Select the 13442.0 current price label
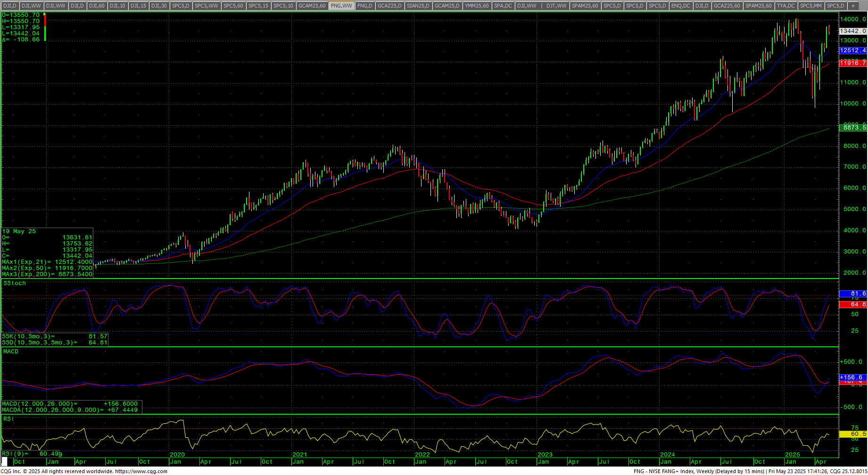Image resolution: width=868 pixels, height=475 pixels. 852,31
